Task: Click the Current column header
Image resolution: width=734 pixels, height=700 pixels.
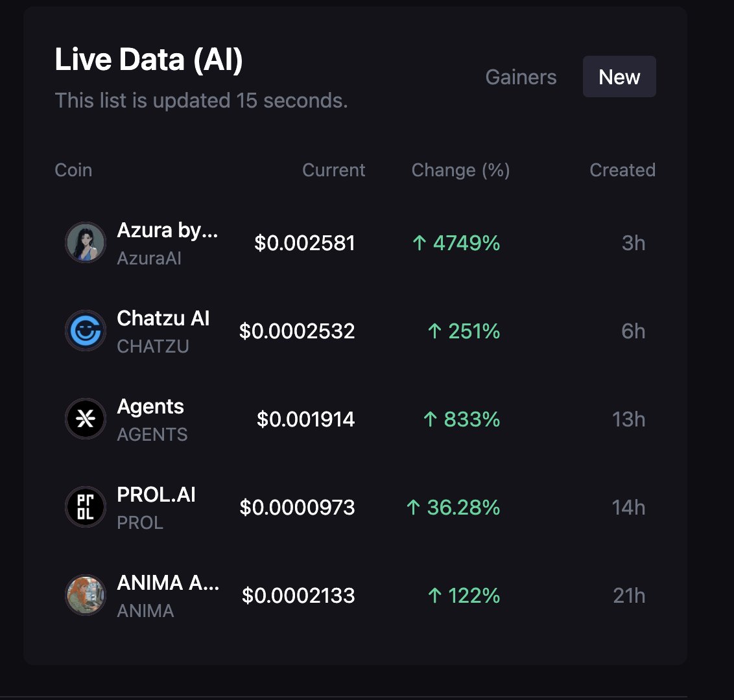Action: coord(334,170)
